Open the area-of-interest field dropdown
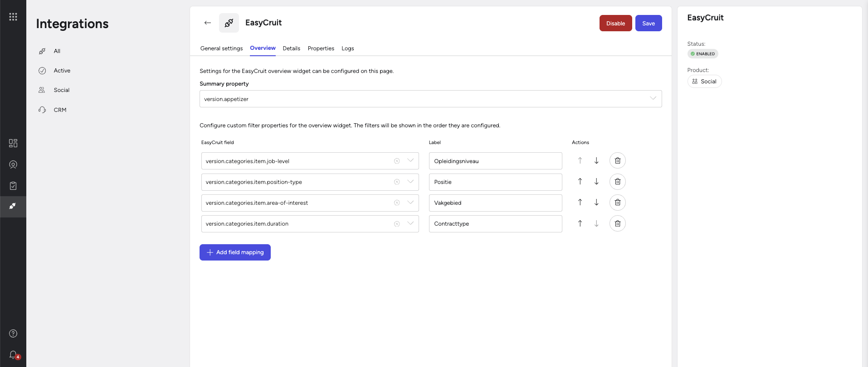 [410, 202]
